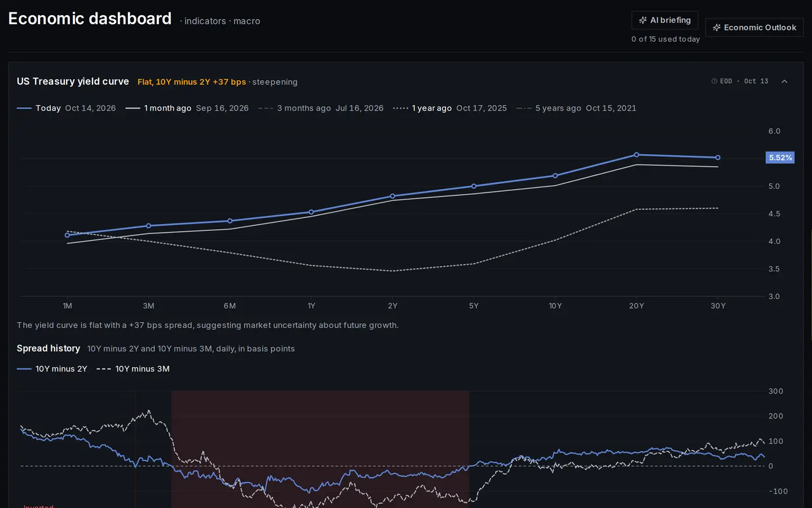Click the clock icon beside EOD
The image size is (812, 508).
(x=714, y=81)
